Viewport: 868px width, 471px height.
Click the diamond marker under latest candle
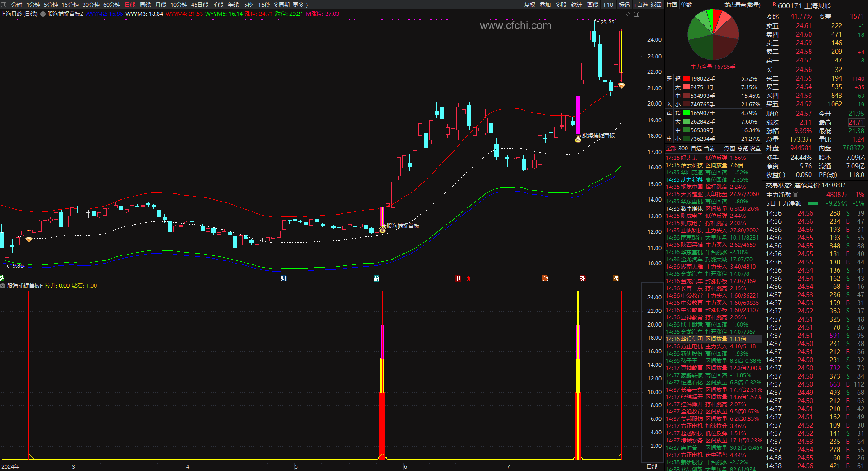click(622, 86)
